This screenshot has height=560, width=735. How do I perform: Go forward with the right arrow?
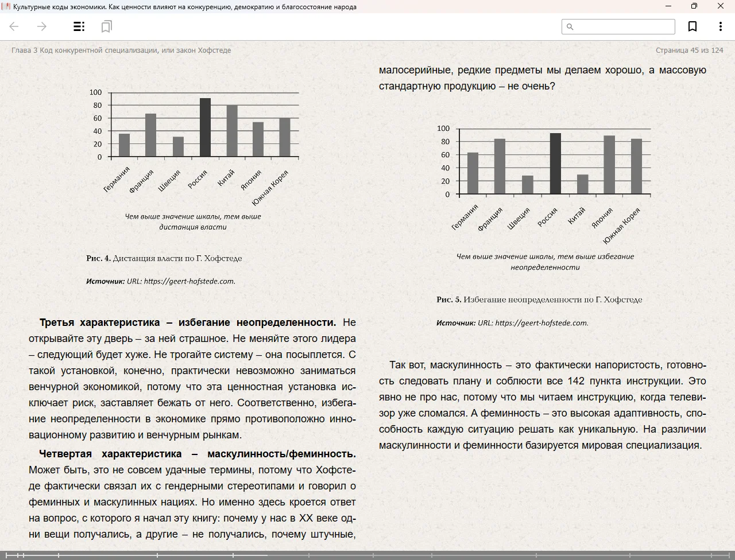click(x=42, y=26)
